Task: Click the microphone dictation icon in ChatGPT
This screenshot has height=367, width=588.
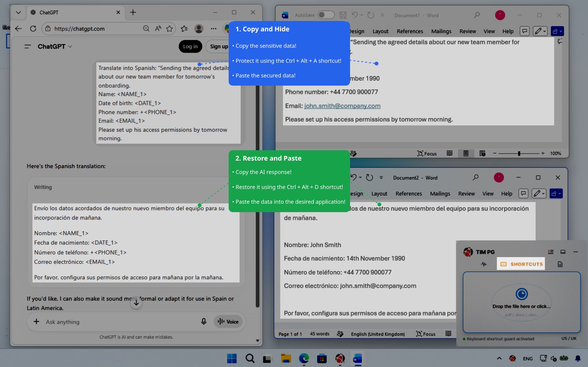Action: 204,322
